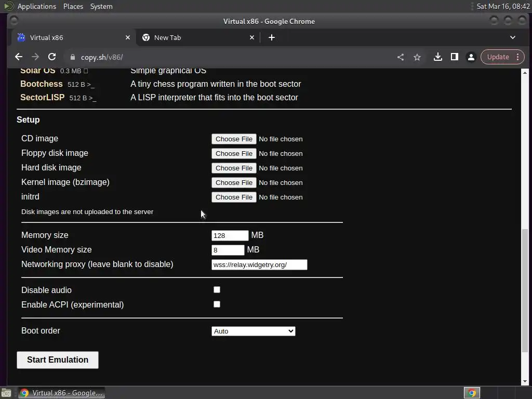Screen dimensions: 532x399
Task: Toggle the Disable audio checkbox
Action: 217,289
